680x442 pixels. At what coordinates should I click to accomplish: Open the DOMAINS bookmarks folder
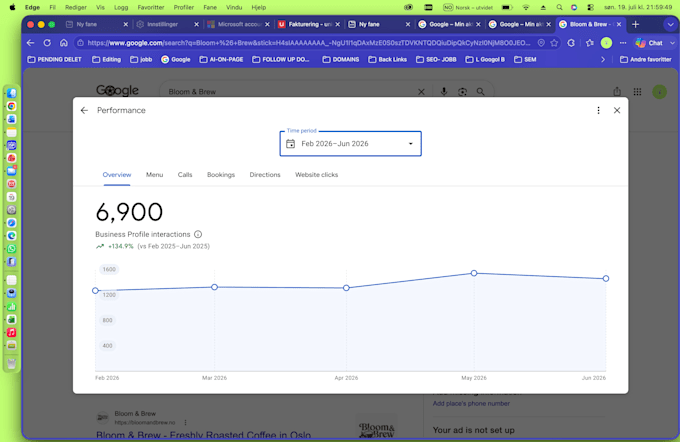[340, 59]
